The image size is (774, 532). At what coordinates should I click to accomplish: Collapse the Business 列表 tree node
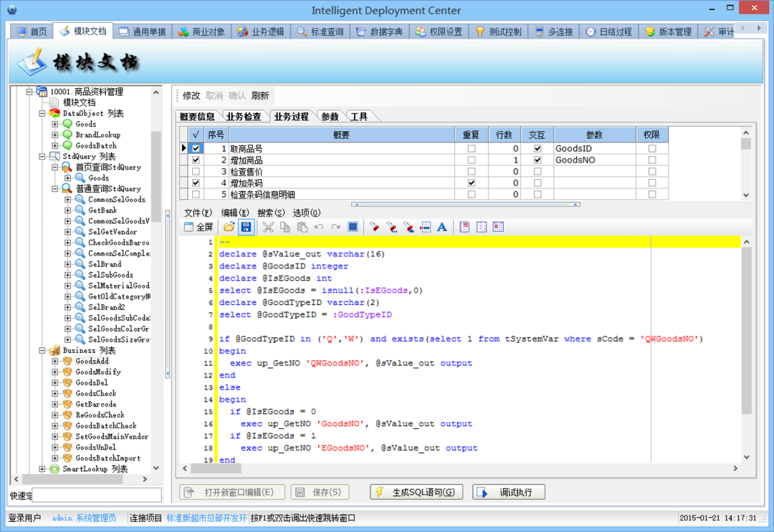(x=42, y=351)
